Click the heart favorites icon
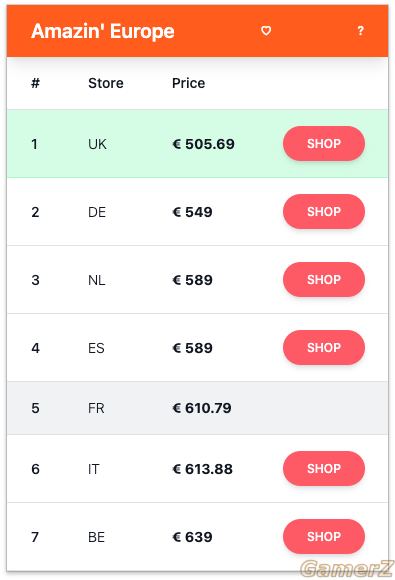This screenshot has height=580, width=395. click(x=266, y=31)
